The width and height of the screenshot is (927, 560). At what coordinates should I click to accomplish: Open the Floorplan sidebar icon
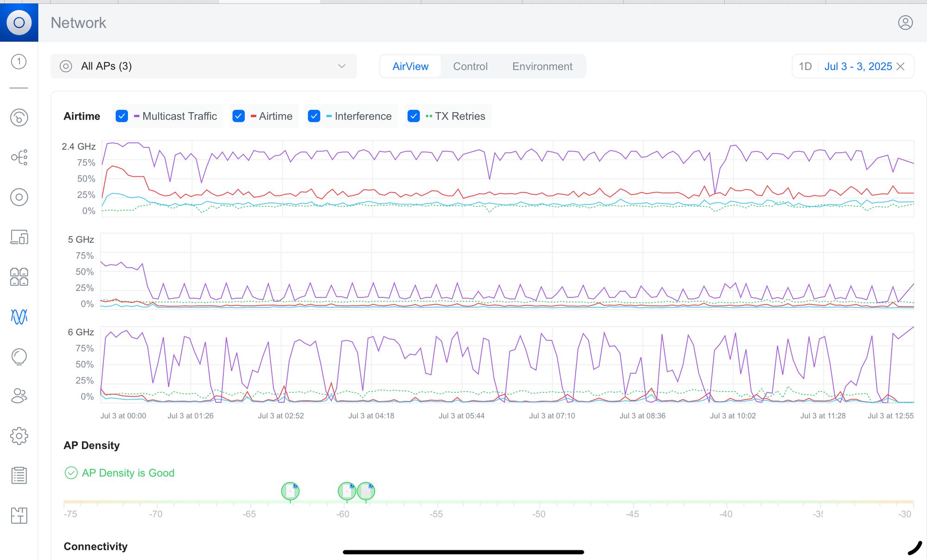(x=19, y=516)
